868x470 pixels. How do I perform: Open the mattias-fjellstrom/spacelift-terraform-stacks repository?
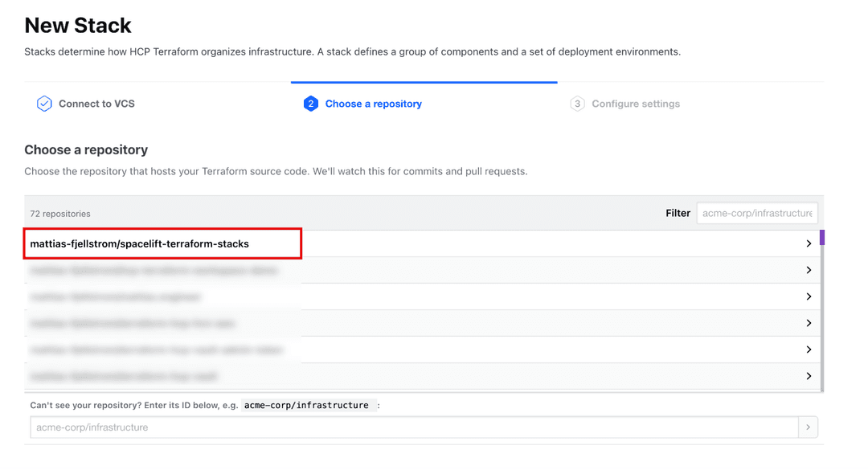pyautogui.click(x=138, y=243)
